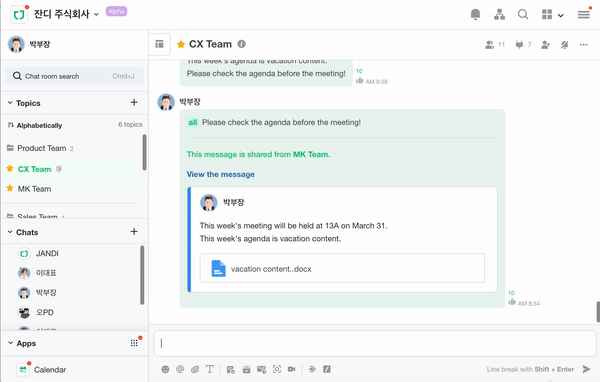Open text formatting T icon
This screenshot has width=600, height=382.
[210, 369]
